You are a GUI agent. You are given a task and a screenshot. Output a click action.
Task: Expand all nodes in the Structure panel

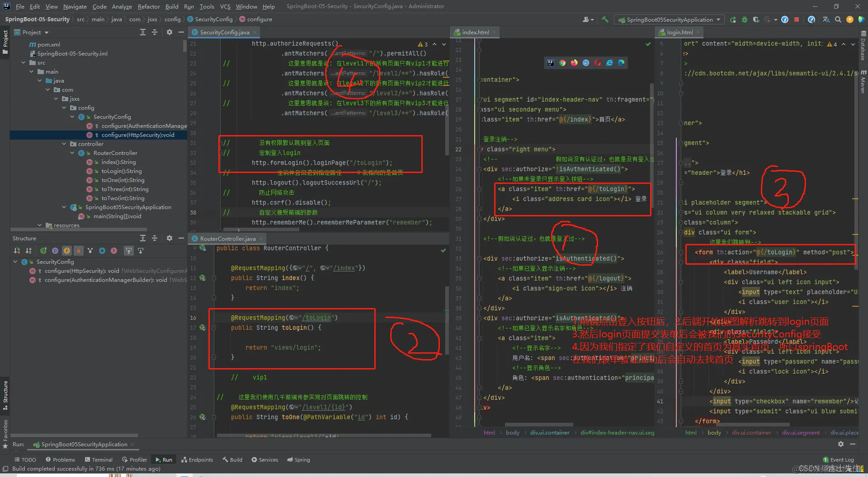143,238
